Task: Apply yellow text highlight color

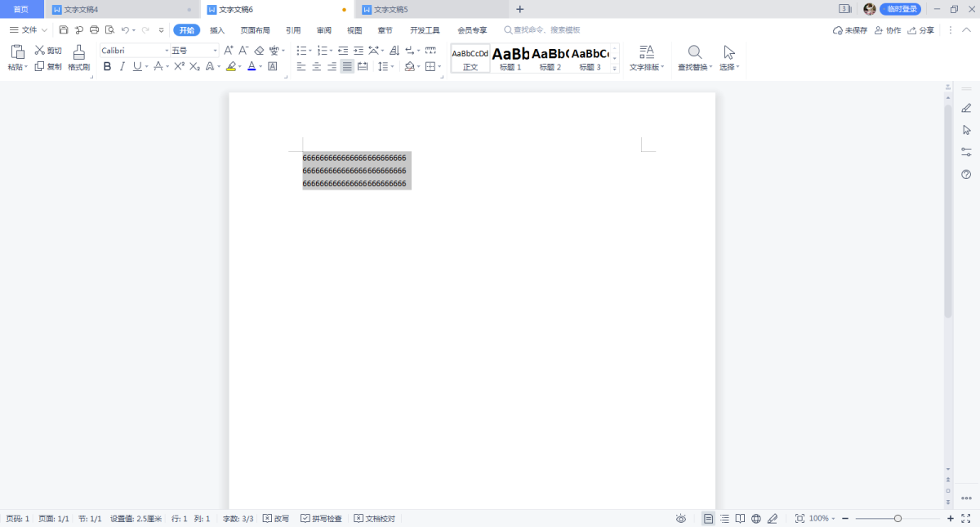Action: coord(231,67)
